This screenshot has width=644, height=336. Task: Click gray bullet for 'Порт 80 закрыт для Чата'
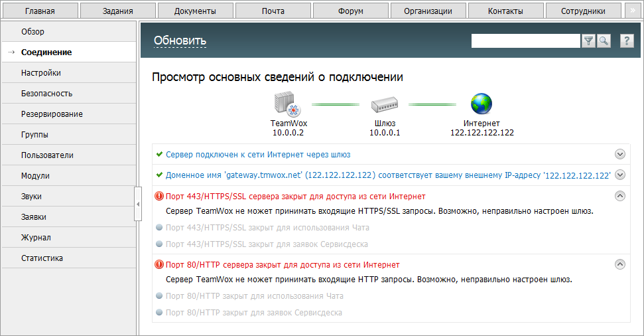pos(159,295)
